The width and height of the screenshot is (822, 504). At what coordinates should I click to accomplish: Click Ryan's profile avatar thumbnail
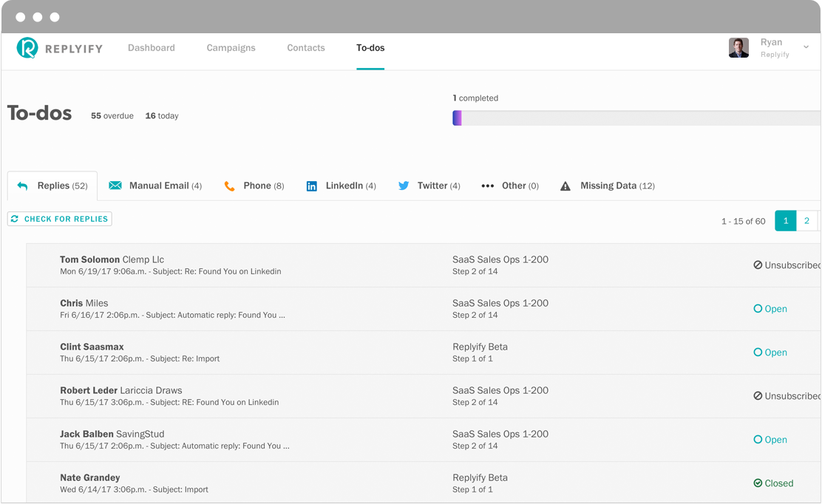(738, 48)
